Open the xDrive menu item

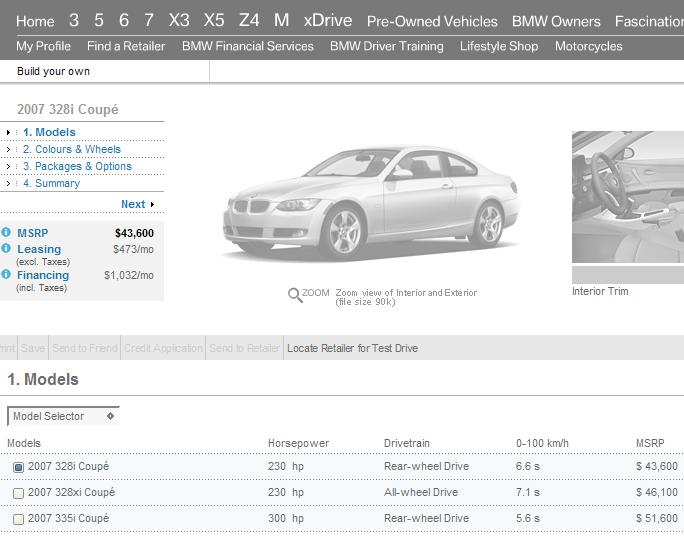327,20
